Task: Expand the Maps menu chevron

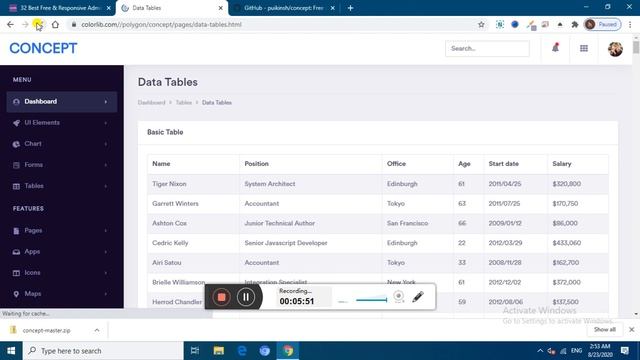Action: tap(106, 294)
